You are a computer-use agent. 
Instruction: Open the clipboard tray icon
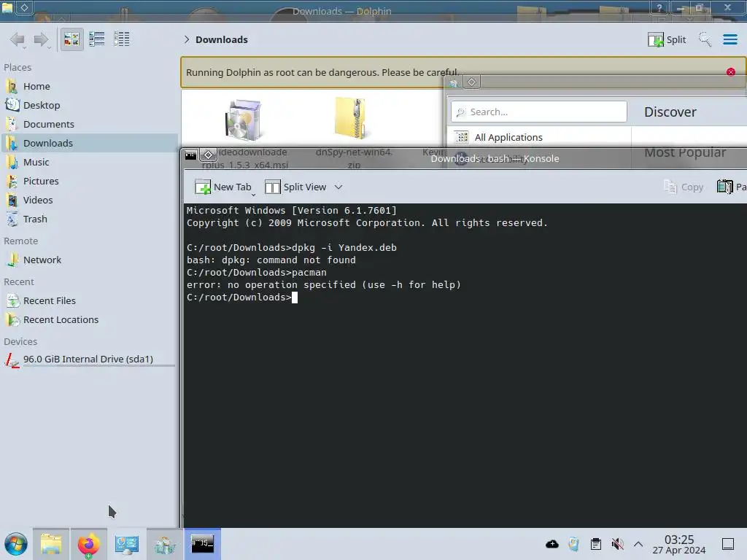click(x=596, y=544)
